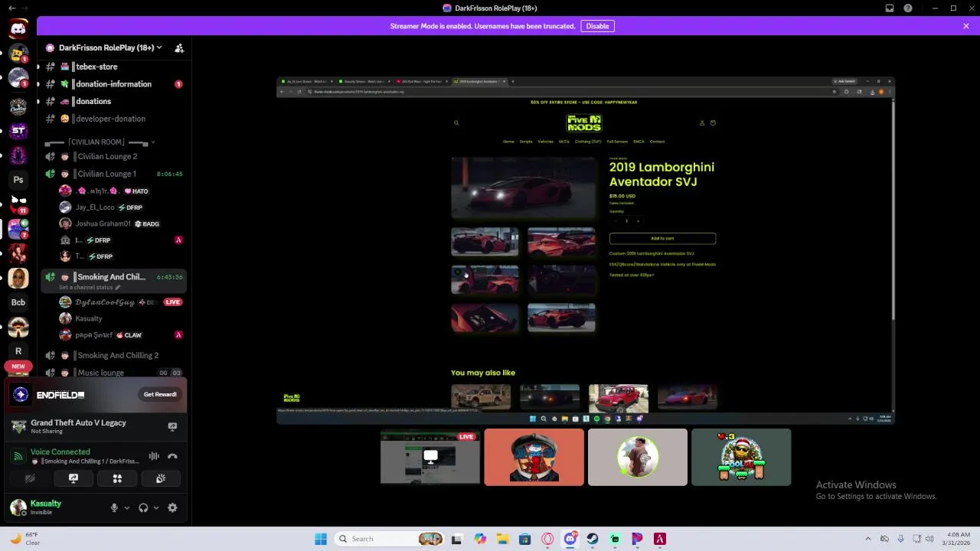Open weather widget showing 66°F Clear
The image size is (980, 551).
(x=25, y=539)
